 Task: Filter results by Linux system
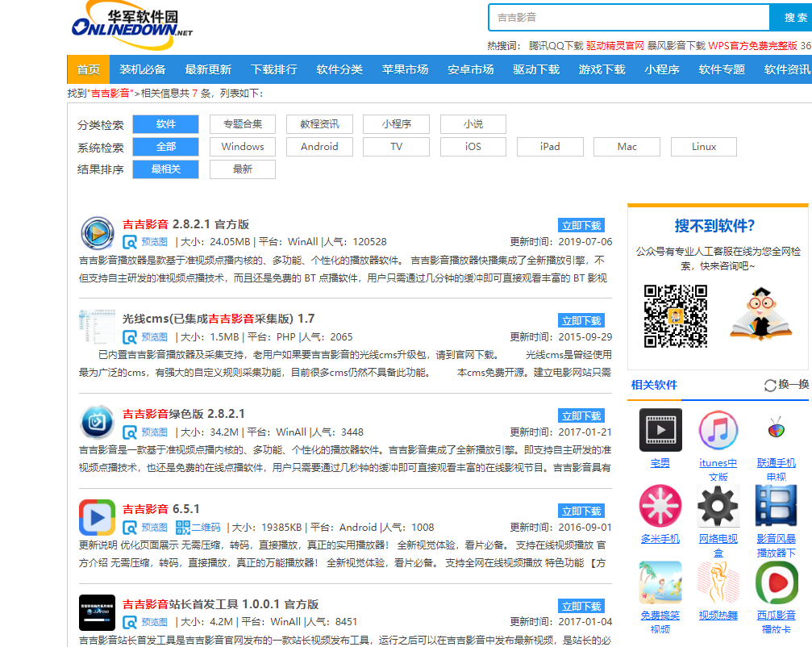point(704,147)
